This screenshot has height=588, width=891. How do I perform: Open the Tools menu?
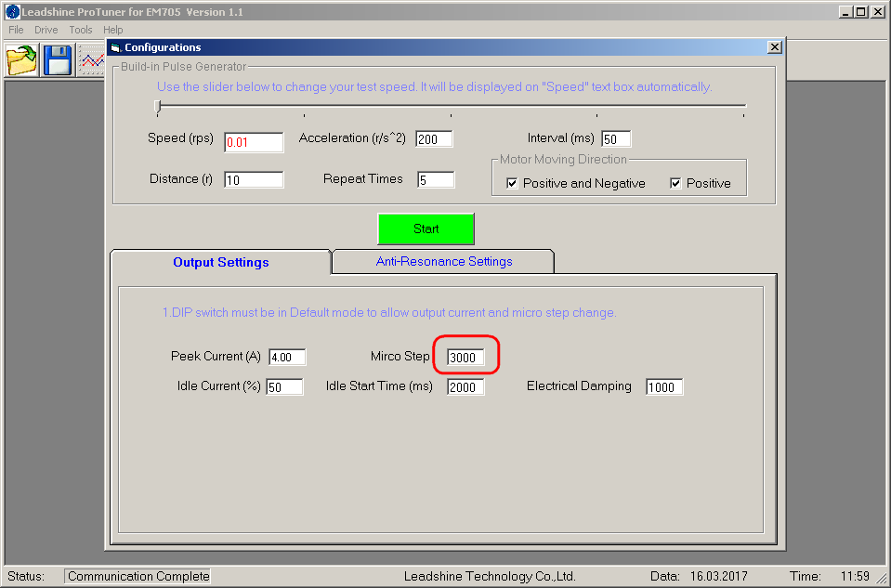pyautogui.click(x=81, y=30)
